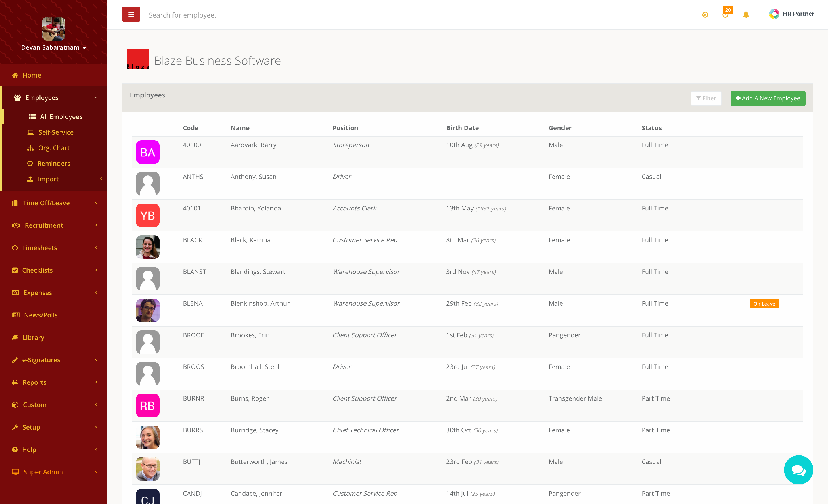Open the notifications bell icon
The width and height of the screenshot is (828, 504).
coord(746,15)
